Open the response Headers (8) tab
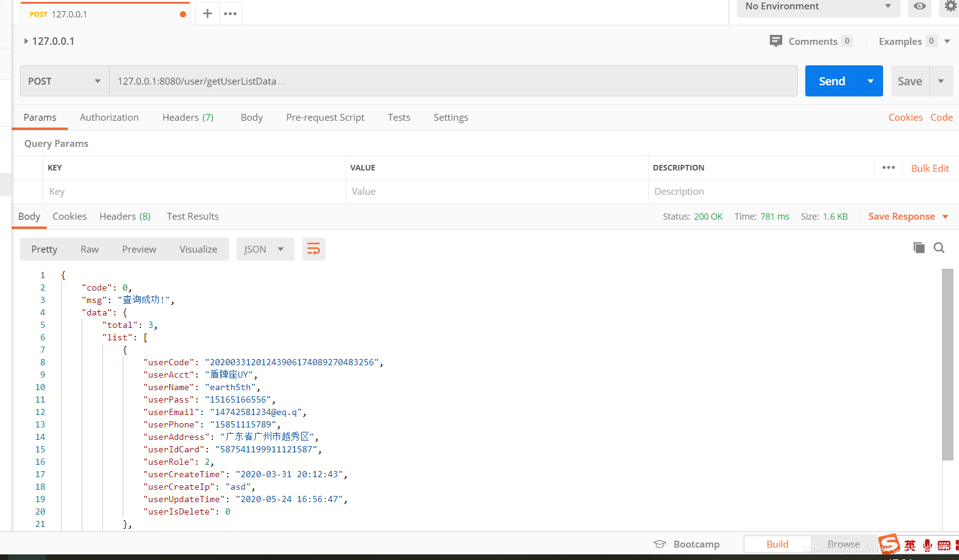Screen dimensions: 959x560 125,216
